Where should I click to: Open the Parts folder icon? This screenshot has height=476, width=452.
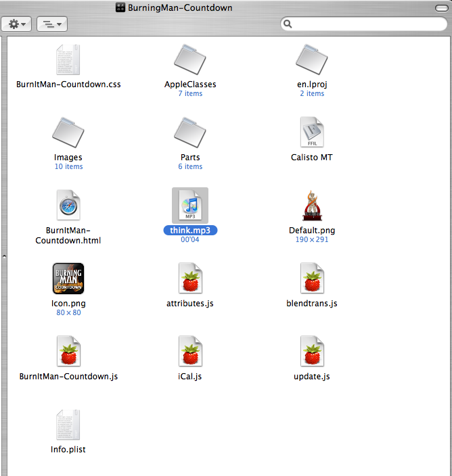coord(190,133)
